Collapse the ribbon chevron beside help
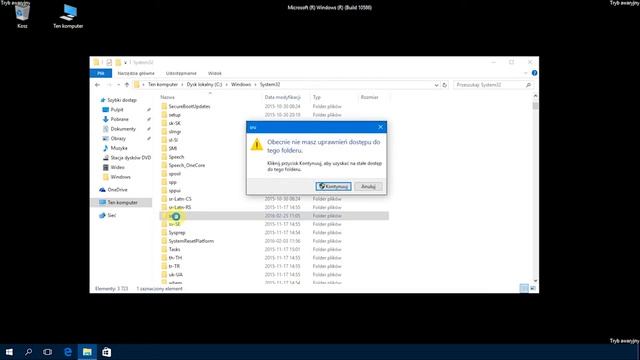The image size is (640, 360). (526, 73)
